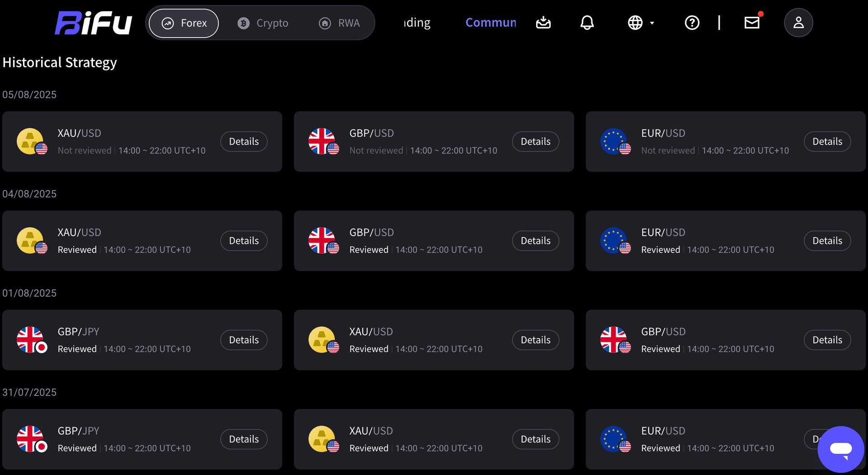Open Details for 04/08/2025 EUR/USD
This screenshot has width=868, height=475.
click(x=827, y=241)
